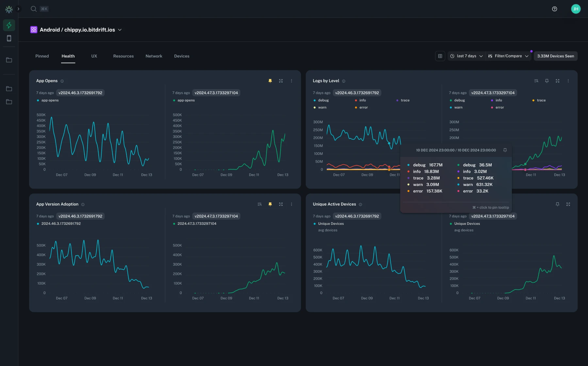Open the search logs icon on Logs by Level
The height and width of the screenshot is (366, 588).
pyautogui.click(x=536, y=81)
